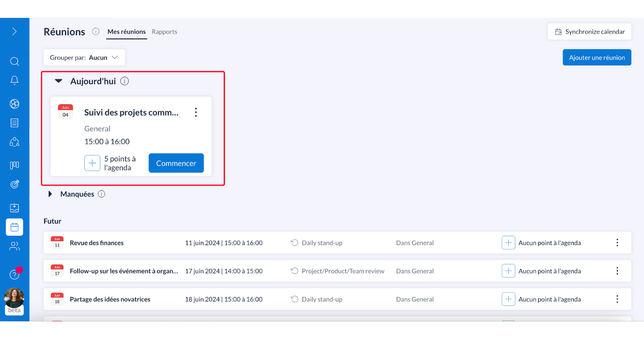Image resolution: width=644 pixels, height=339 pixels.
Task: Click the Synchronize calendar button
Action: [590, 31]
